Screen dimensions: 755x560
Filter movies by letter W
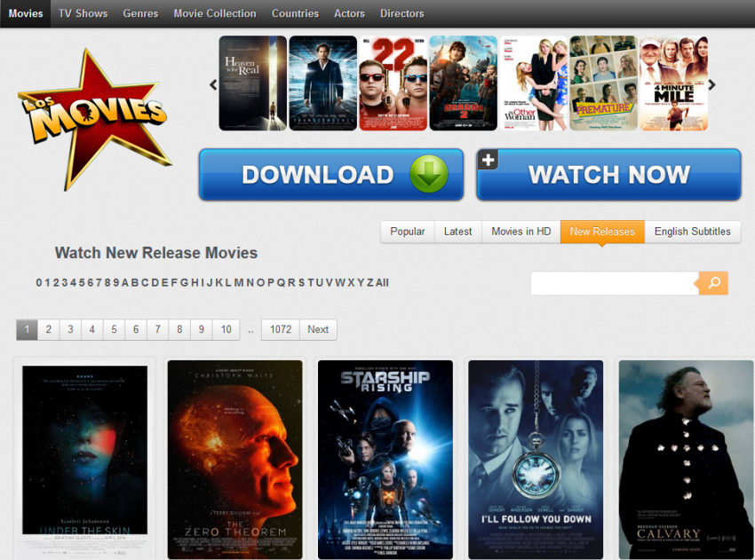340,282
